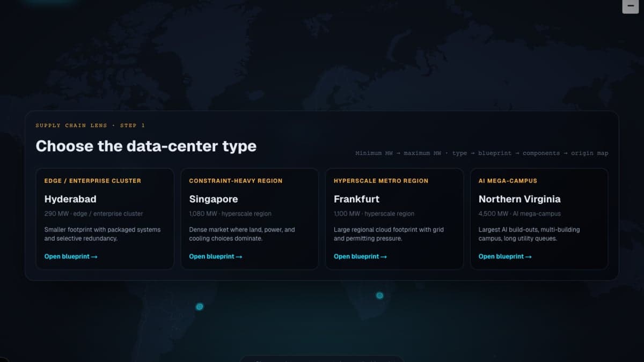
Task: Click the AI Mega-Campus label
Action: tap(508, 181)
